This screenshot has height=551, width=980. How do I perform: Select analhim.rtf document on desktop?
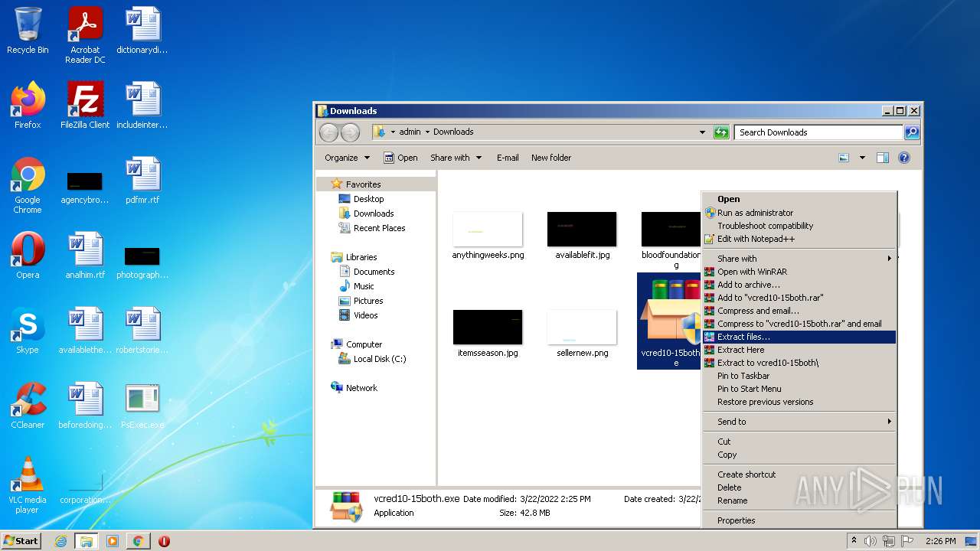(x=85, y=255)
